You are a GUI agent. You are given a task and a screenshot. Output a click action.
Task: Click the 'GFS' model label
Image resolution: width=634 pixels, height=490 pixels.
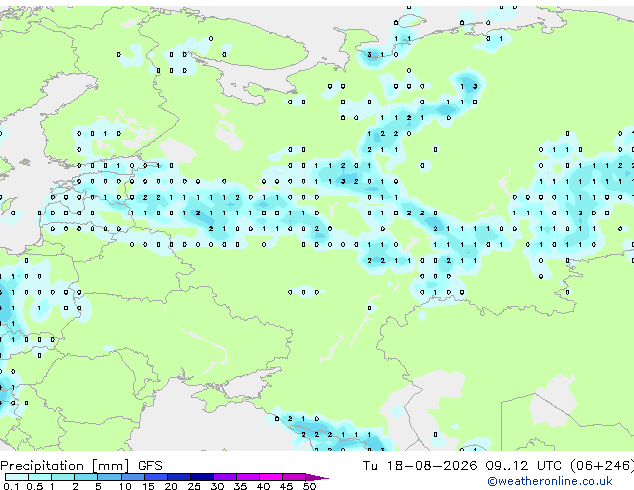[150, 466]
